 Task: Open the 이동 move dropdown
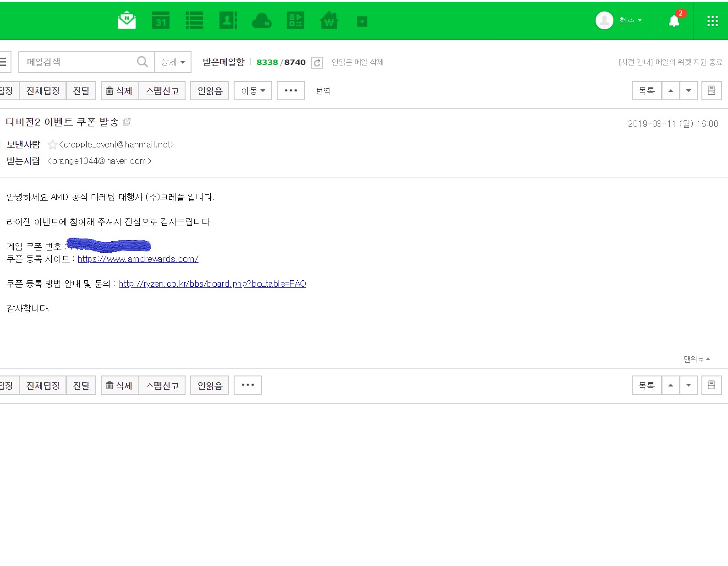click(253, 91)
